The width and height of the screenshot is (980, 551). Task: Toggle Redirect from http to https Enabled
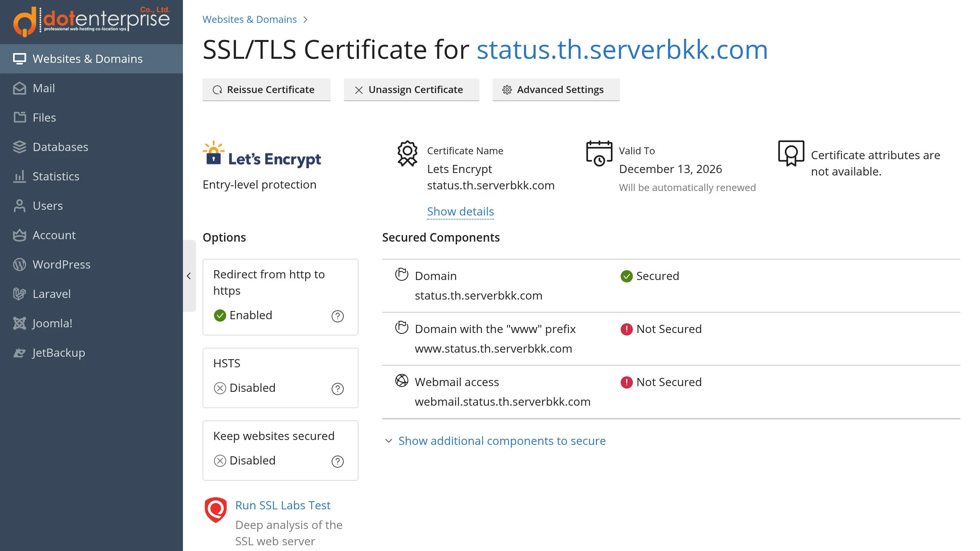coord(243,315)
